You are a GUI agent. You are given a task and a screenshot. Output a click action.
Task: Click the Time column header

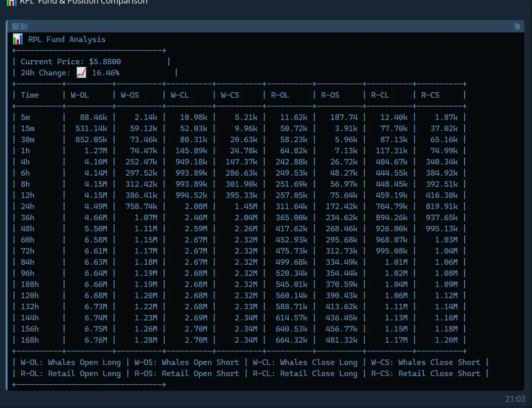click(x=30, y=95)
